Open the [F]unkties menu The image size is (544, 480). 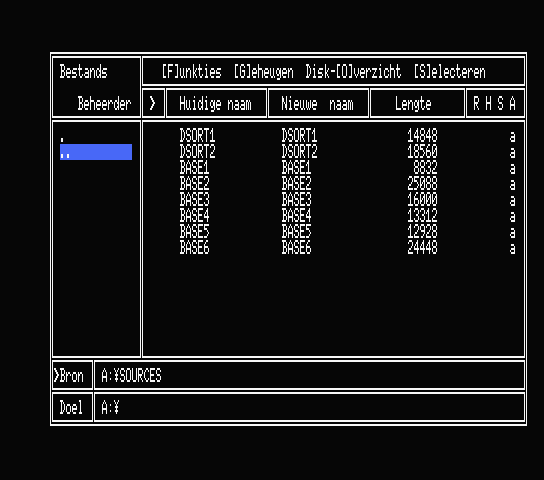click(192, 72)
